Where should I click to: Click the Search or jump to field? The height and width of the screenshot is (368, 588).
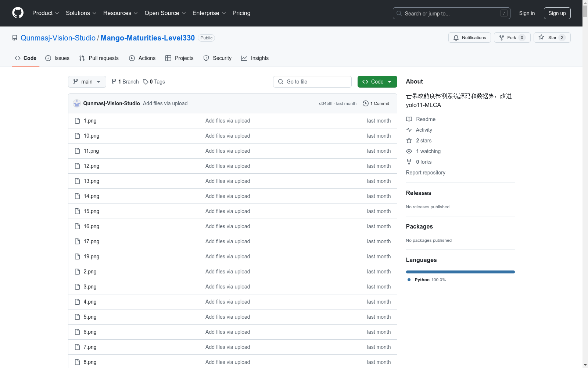point(452,13)
